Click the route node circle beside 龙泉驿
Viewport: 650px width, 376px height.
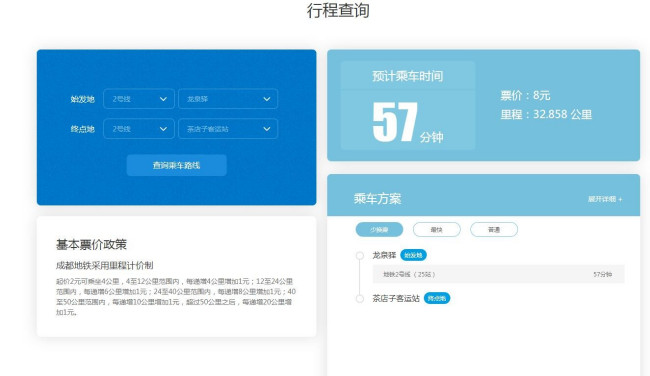click(360, 255)
